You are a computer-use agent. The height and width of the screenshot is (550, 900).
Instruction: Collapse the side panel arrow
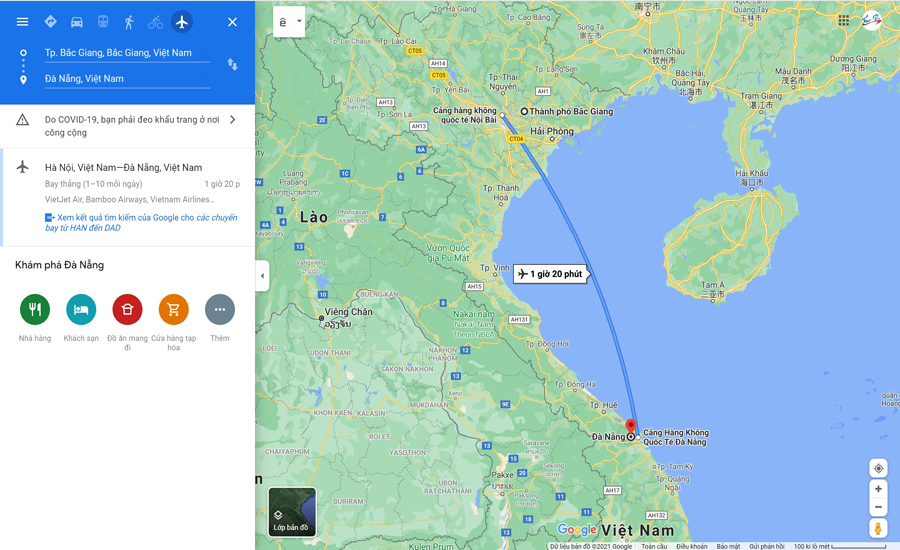tap(262, 276)
